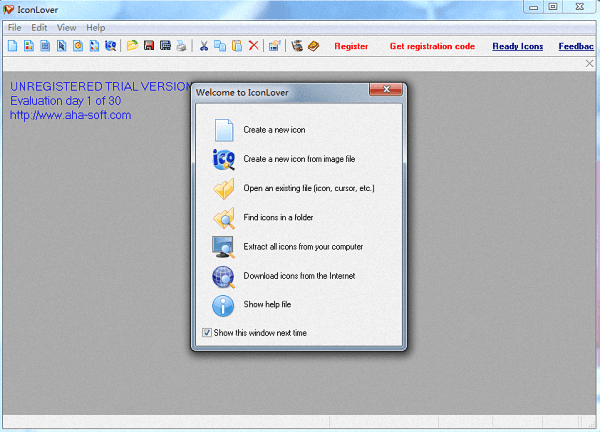Open the Edit menu
The image size is (600, 432).
39,27
